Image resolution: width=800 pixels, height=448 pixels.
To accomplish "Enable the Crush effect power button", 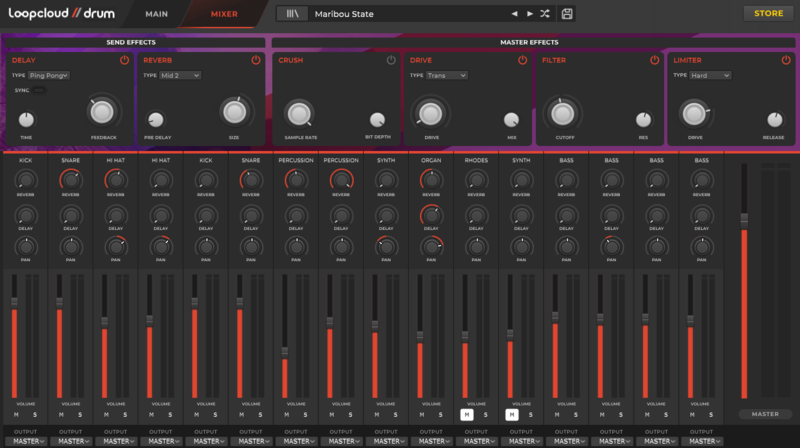I will (392, 60).
